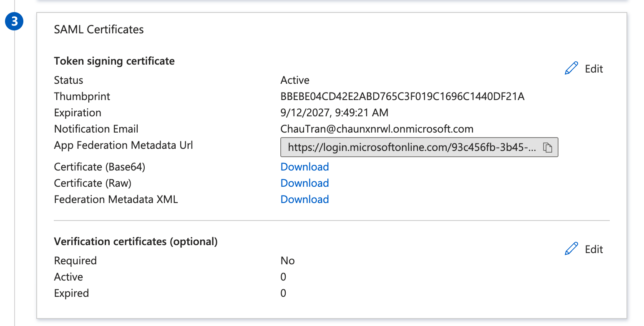Select the Active status text
Image resolution: width=644 pixels, height=326 pixels.
pos(294,80)
